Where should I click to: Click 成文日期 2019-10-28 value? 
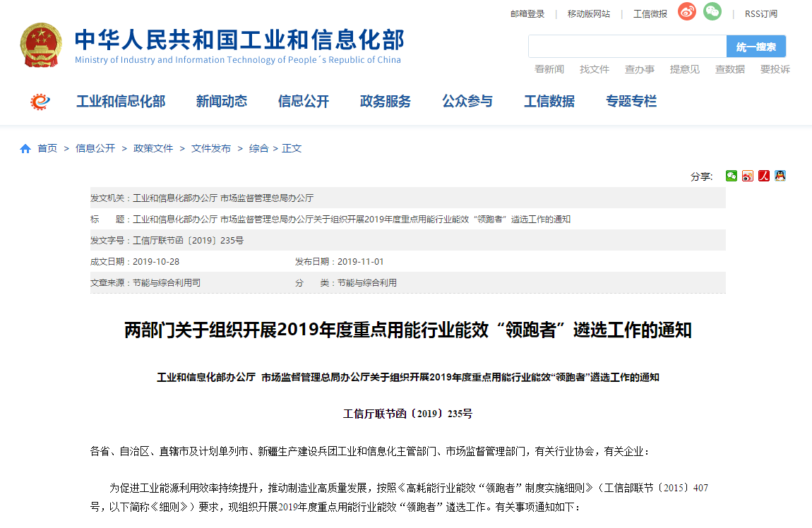coord(156,262)
